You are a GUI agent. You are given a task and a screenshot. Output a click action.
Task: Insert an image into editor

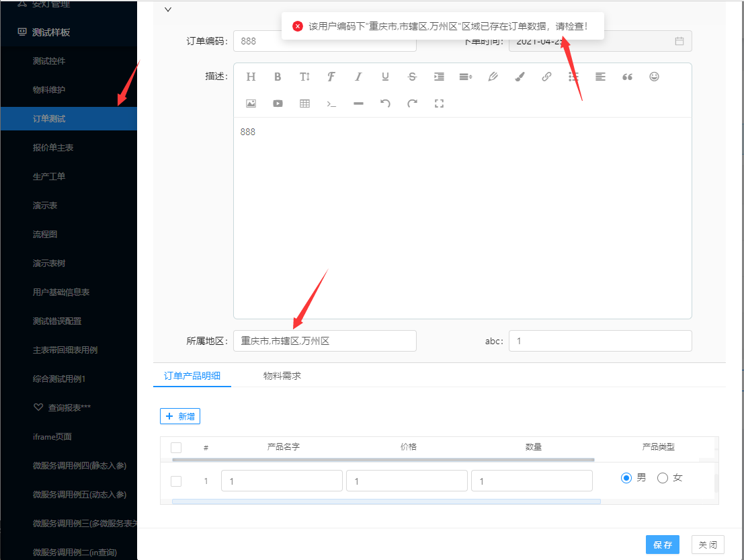tap(251, 104)
